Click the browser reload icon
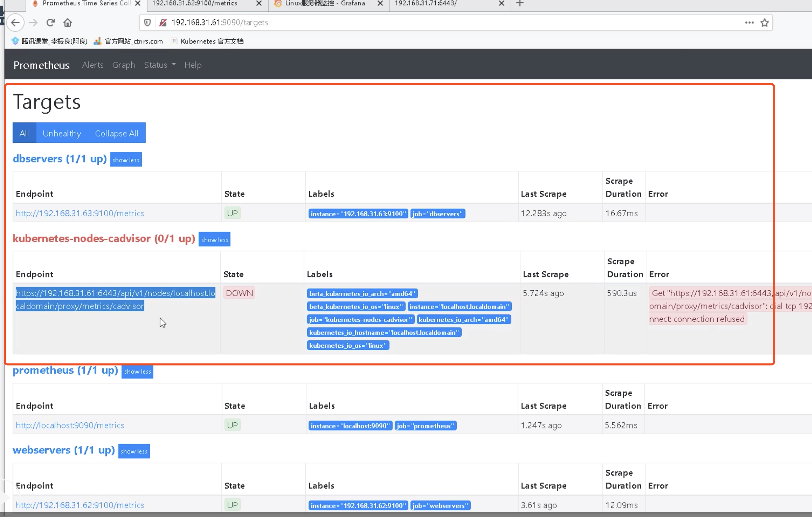The width and height of the screenshot is (812, 517). (50, 23)
